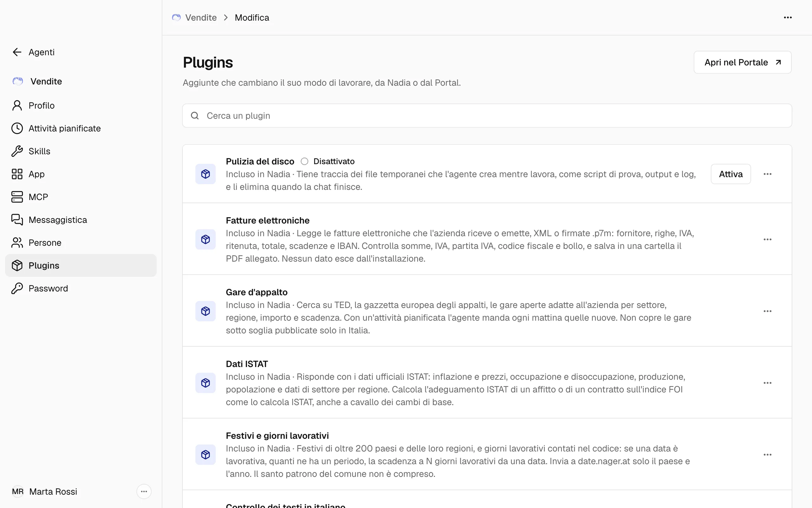The height and width of the screenshot is (508, 812).
Task: Open the page options menu in the top bar
Action: point(788,17)
